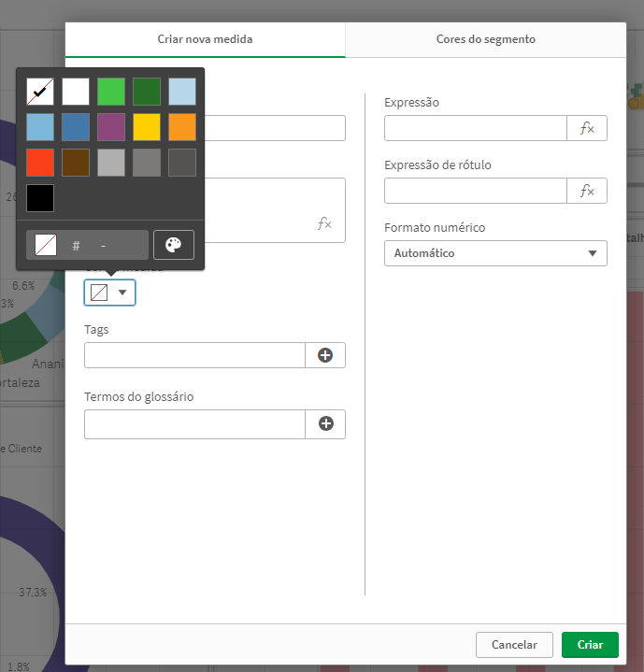The height and width of the screenshot is (672, 644).
Task: Focus the Termos do glossário input field
Action: [195, 424]
